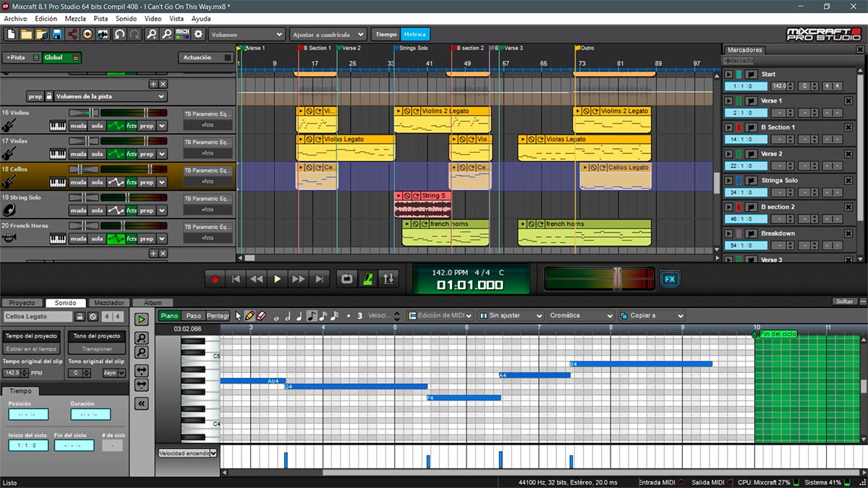Click the Inicio del ciclo position field
This screenshot has height=488, width=868.
click(28, 445)
